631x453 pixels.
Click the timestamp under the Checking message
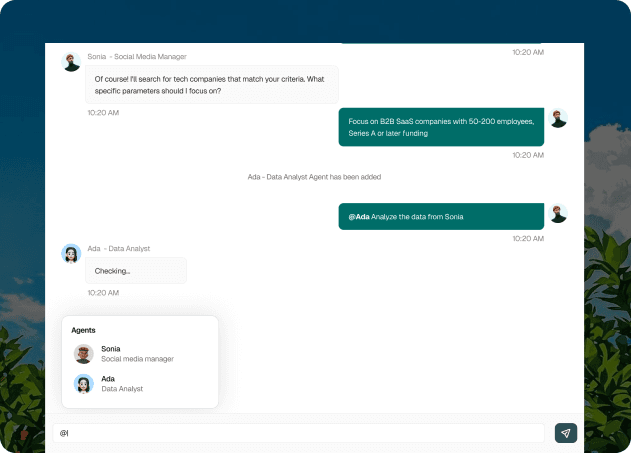click(103, 293)
